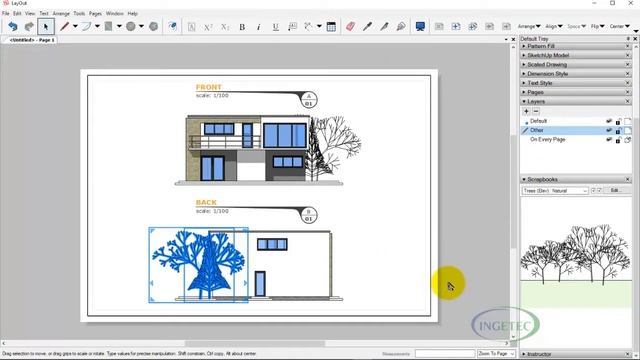
Task: Open the Line tool dropdown arrow
Action: click(x=75, y=27)
